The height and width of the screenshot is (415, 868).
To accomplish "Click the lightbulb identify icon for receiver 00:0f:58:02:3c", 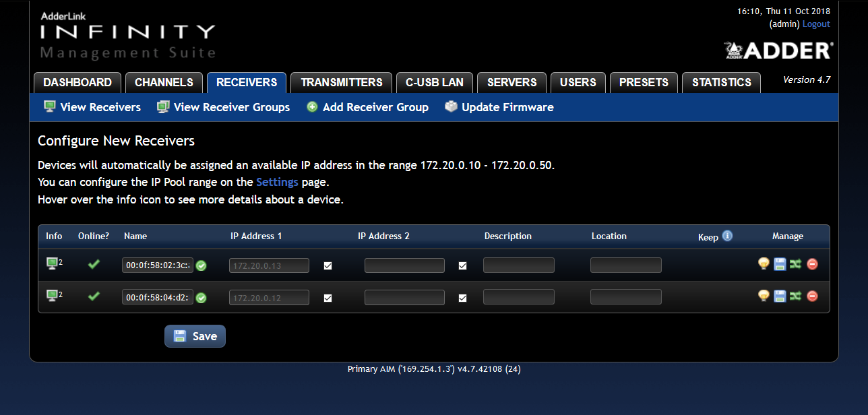I will tap(764, 264).
